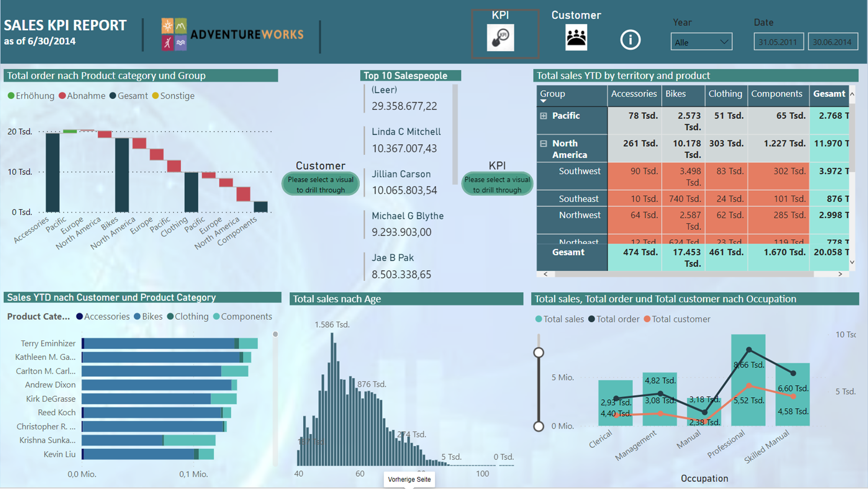Click the lower zoom slider handle

coord(539,426)
